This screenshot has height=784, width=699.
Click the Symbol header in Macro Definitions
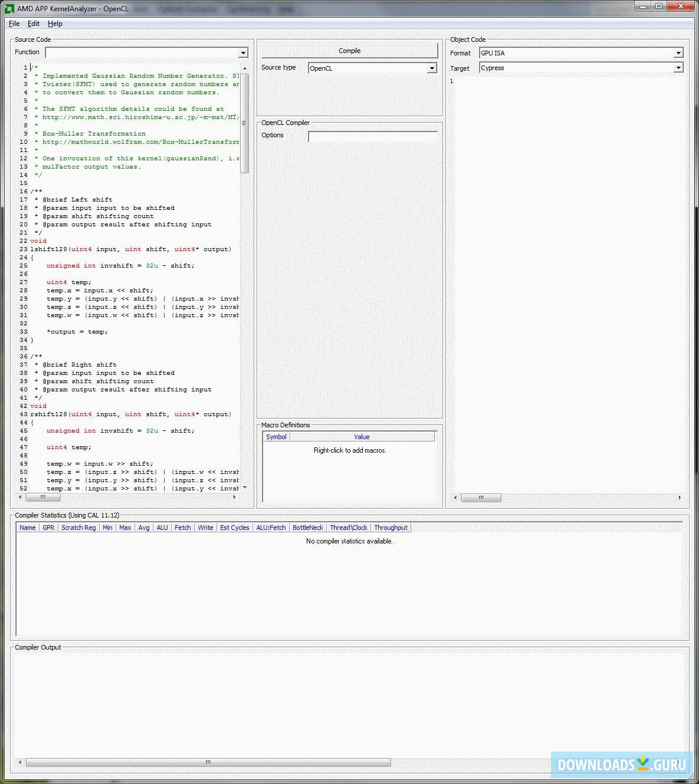[275, 437]
